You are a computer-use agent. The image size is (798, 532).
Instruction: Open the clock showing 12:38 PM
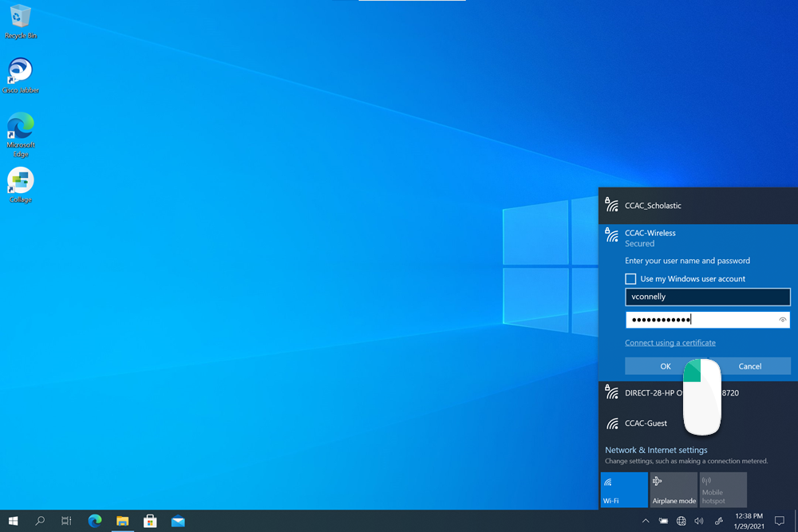(749, 521)
